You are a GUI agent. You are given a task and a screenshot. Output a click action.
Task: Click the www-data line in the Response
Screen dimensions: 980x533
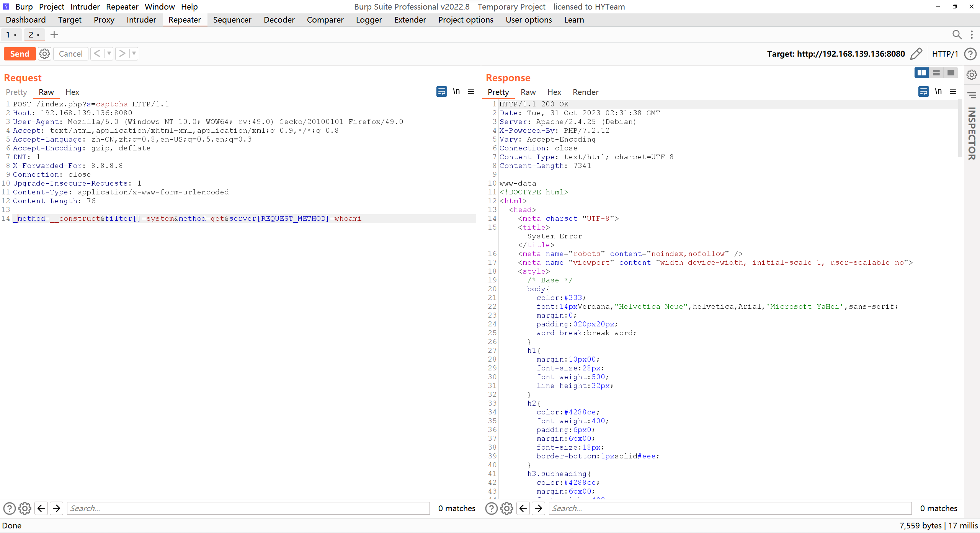coord(518,183)
